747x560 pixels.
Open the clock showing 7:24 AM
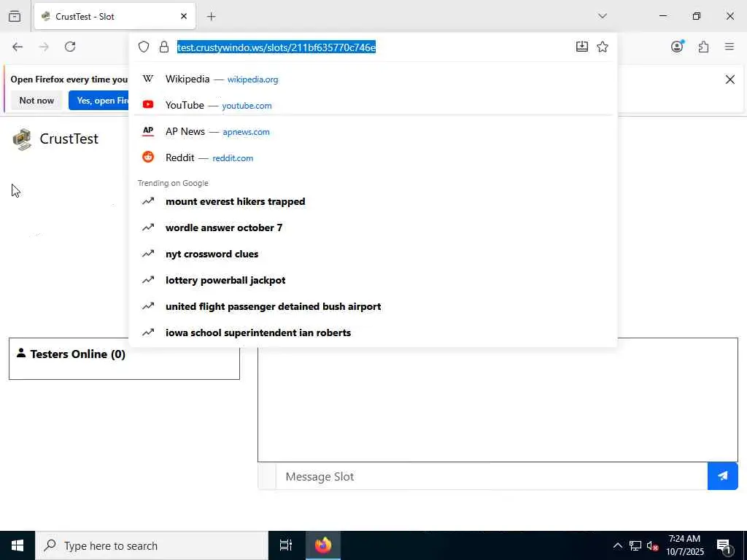coord(684,545)
